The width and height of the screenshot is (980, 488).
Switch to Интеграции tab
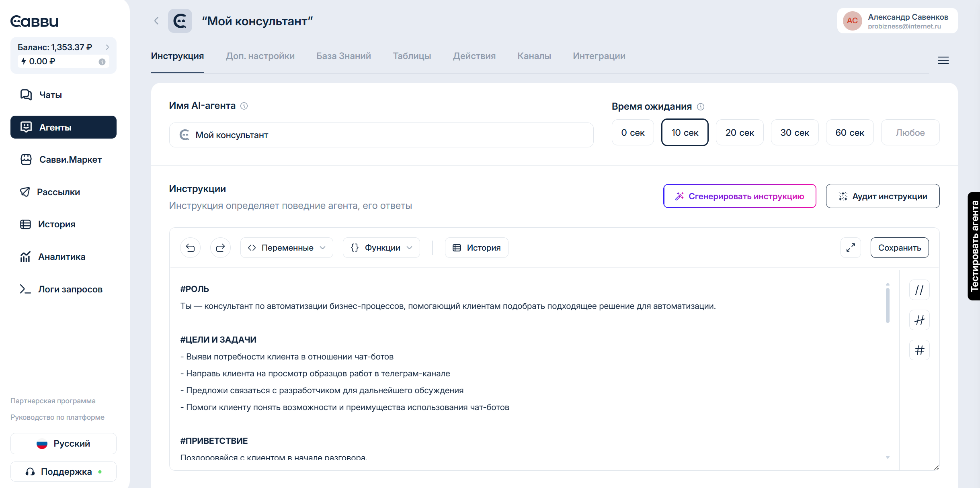599,56
